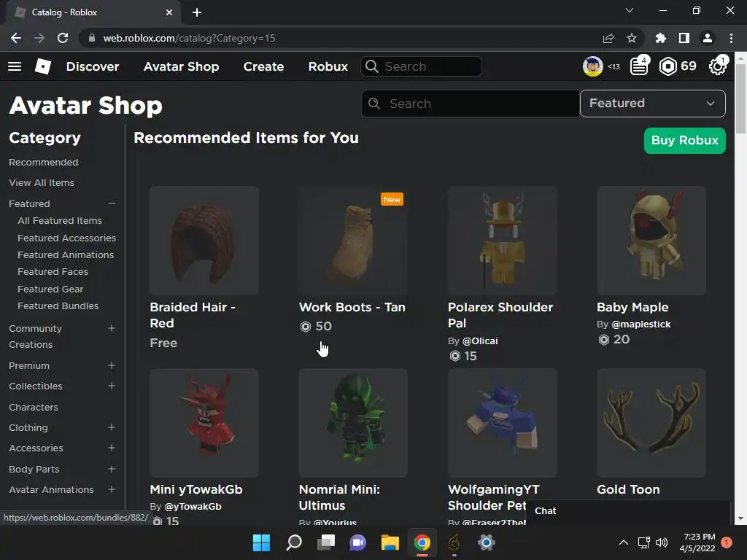Open the Featured sort dropdown

click(653, 104)
